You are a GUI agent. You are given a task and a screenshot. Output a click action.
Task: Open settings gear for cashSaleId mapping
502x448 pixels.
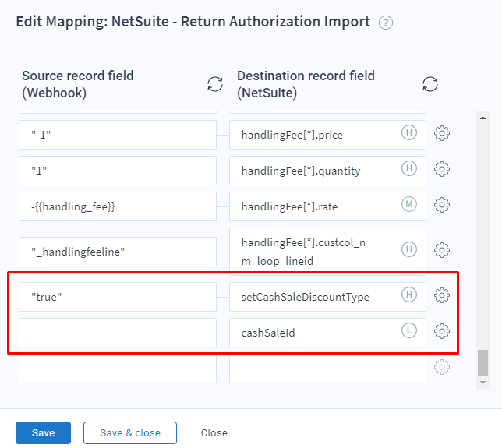click(x=442, y=331)
